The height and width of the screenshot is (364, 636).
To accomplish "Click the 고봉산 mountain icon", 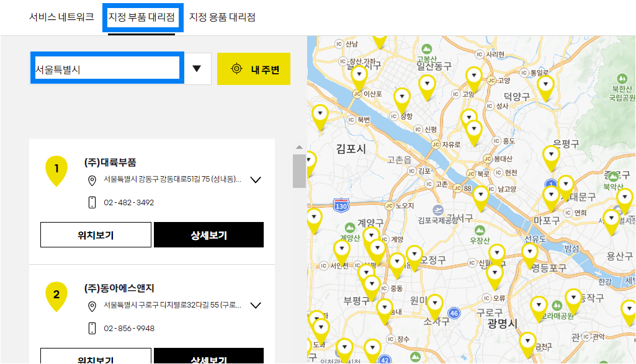I will click(426, 49).
